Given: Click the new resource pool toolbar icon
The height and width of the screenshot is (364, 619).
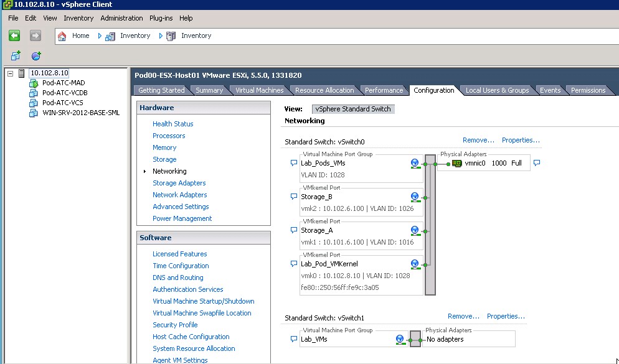Looking at the screenshot, I should [x=36, y=56].
